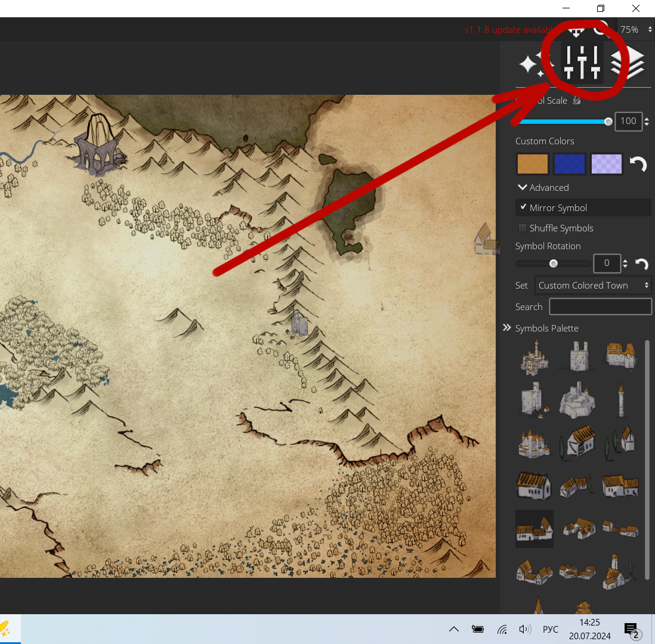Viewport: 655px width, 644px height.
Task: Select the highlighted town houses symbol
Action: 534,529
